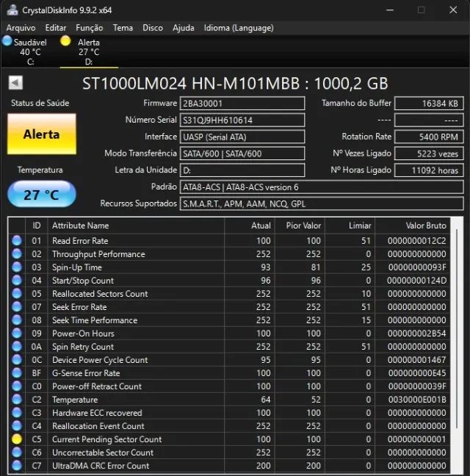Image resolution: width=470 pixels, height=476 pixels.
Task: Click status orb of Temperature attribute row
Action: pyautogui.click(x=17, y=400)
